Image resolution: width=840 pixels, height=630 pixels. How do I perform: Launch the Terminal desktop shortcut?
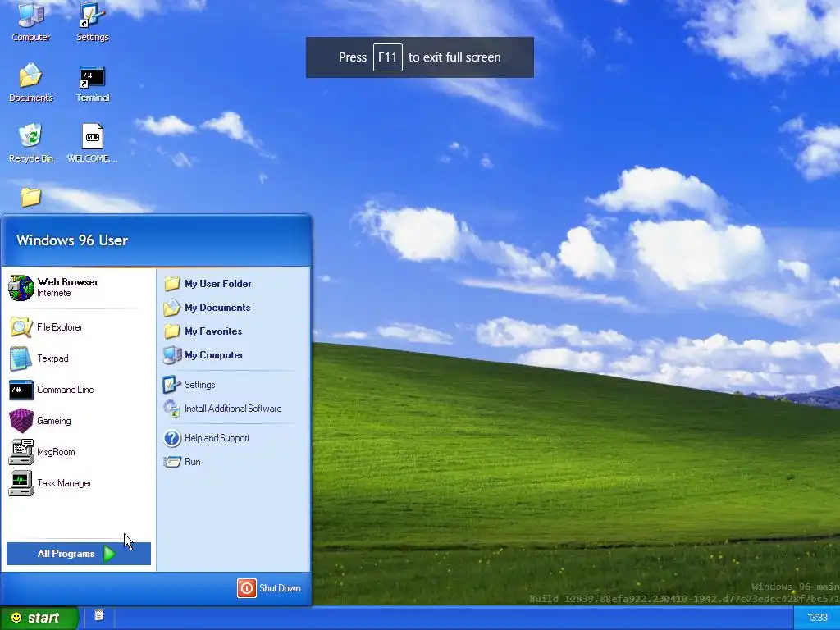tap(92, 84)
